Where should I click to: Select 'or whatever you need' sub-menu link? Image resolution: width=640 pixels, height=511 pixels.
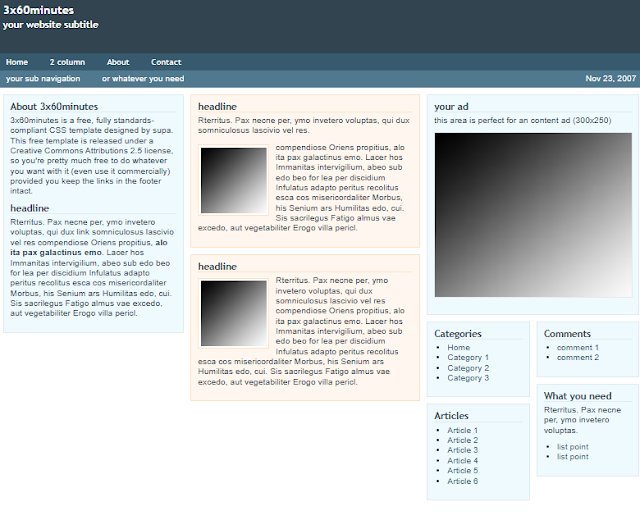click(x=143, y=78)
